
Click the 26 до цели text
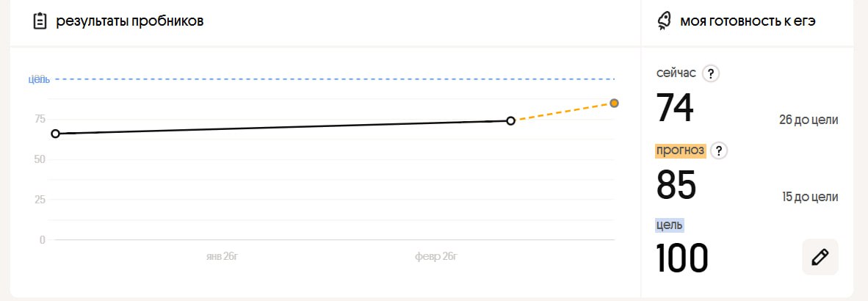(809, 120)
